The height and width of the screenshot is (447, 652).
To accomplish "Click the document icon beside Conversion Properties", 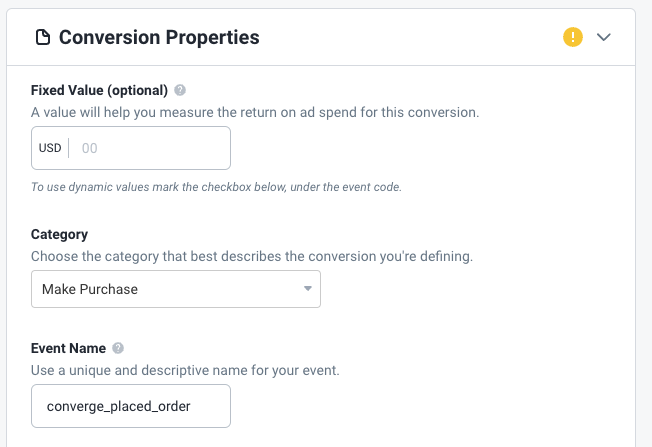I will click(42, 38).
